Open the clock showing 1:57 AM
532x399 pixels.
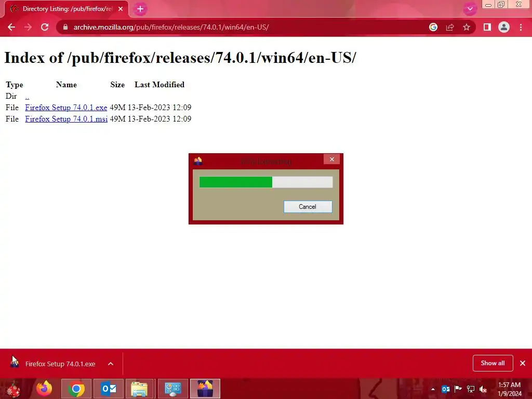pos(509,389)
